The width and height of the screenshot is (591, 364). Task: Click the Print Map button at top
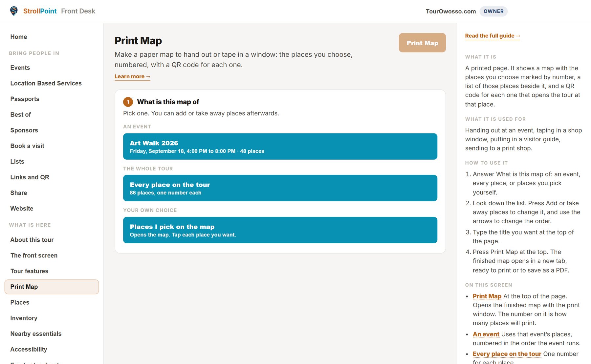[422, 43]
